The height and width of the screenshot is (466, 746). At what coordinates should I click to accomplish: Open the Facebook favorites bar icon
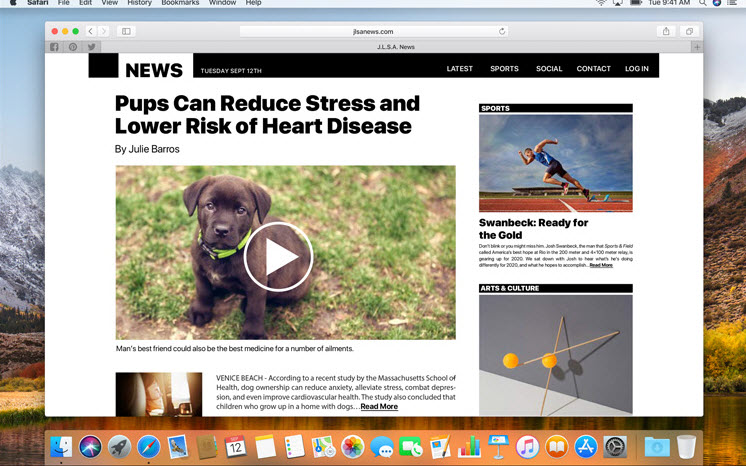55,47
